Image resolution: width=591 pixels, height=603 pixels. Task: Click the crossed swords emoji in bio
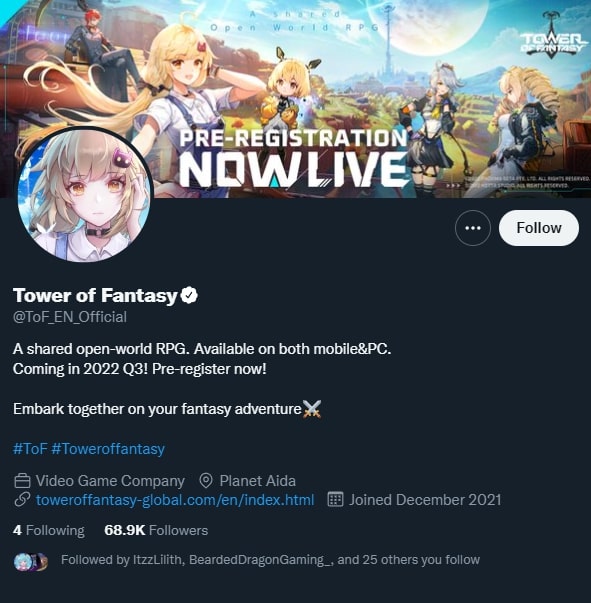312,409
